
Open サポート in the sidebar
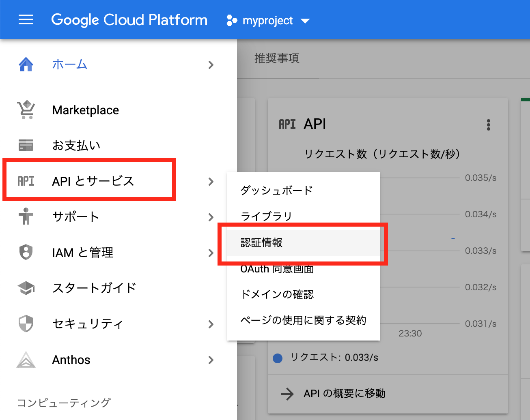click(75, 216)
